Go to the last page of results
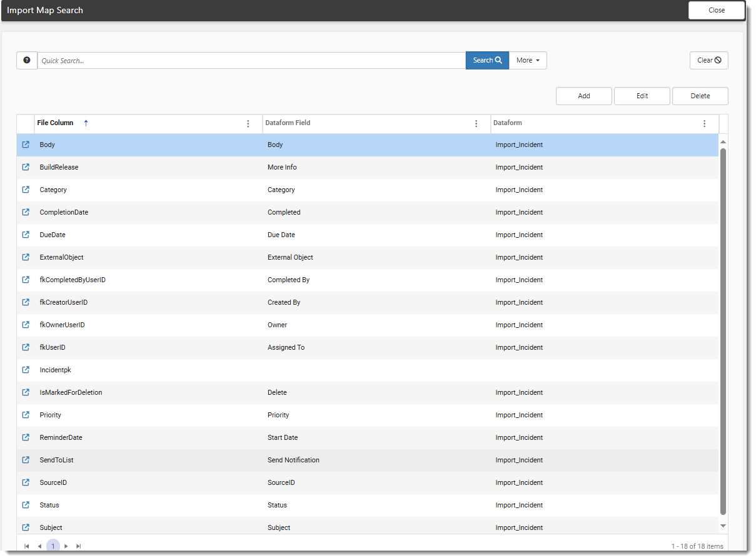This screenshot has width=756, height=560. (x=79, y=546)
